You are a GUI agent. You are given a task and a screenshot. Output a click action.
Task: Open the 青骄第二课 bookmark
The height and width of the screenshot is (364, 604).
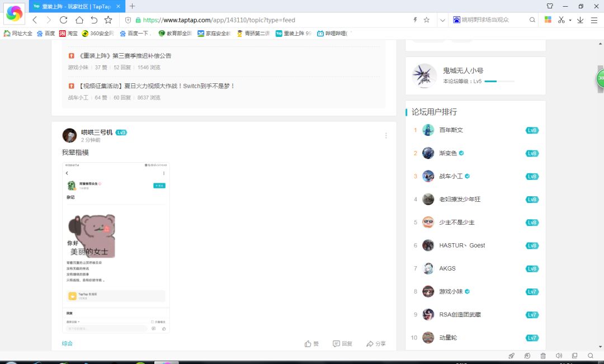[x=253, y=34]
